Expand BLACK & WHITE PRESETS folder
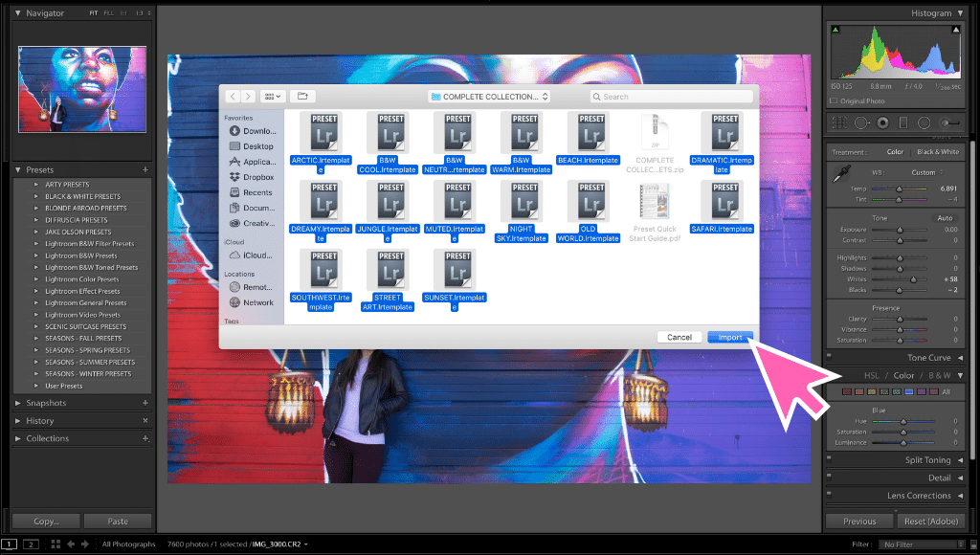980x555 pixels. coord(36,196)
